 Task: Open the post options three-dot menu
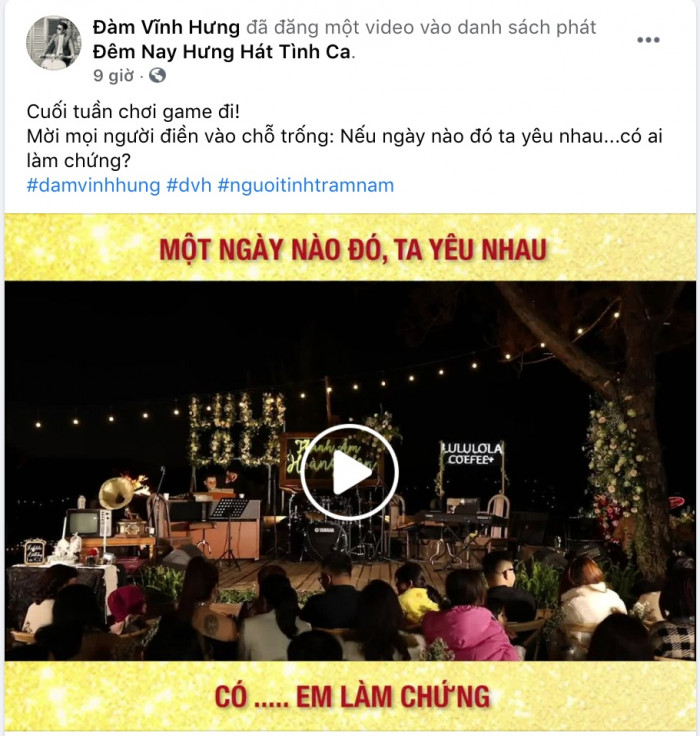tap(648, 40)
